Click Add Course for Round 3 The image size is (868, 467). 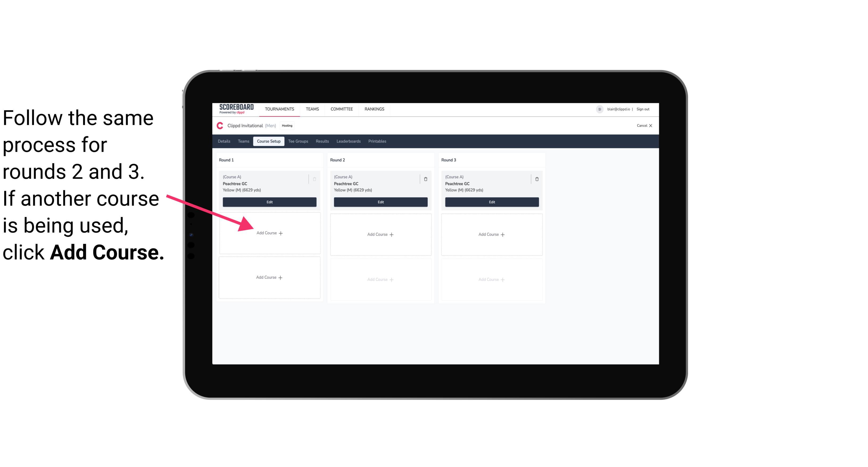(491, 234)
